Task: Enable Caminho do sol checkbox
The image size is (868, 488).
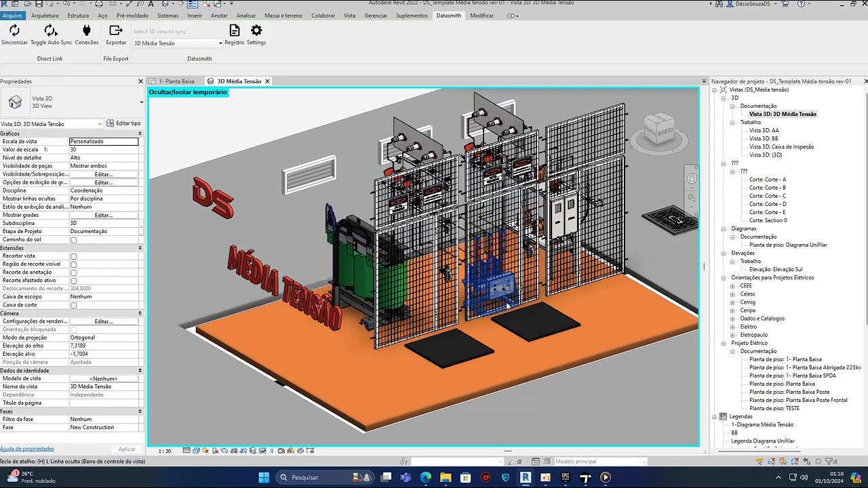Action: coord(74,240)
